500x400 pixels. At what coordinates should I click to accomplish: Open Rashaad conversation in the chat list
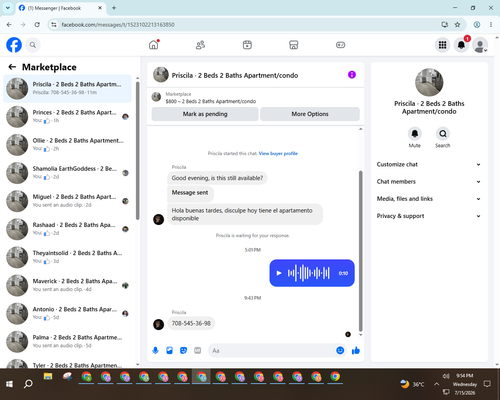67,229
